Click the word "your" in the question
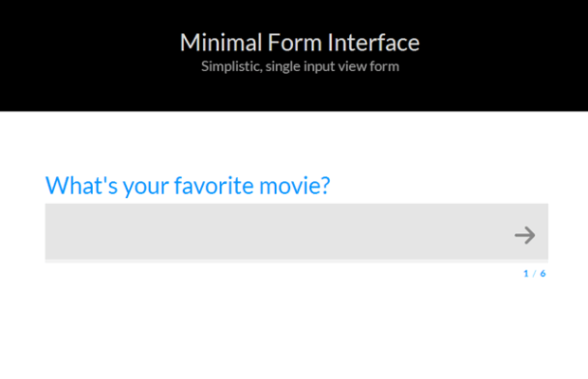Viewport: 588px width, 379px height. (x=145, y=188)
